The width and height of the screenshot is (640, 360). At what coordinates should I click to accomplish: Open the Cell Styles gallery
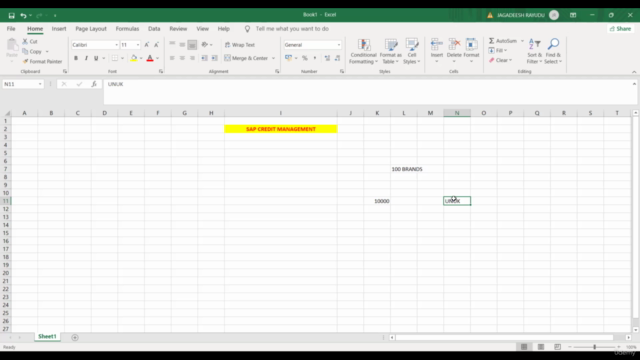[x=412, y=51]
